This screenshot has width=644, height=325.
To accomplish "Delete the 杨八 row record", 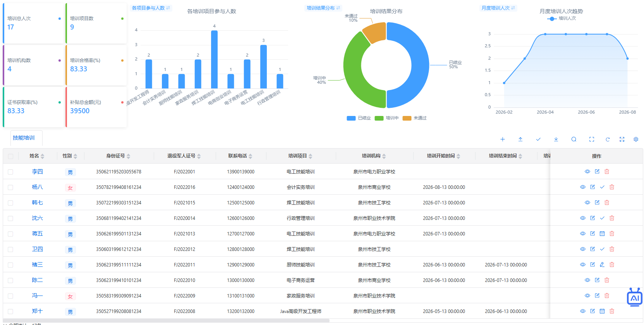I will pos(612,187).
